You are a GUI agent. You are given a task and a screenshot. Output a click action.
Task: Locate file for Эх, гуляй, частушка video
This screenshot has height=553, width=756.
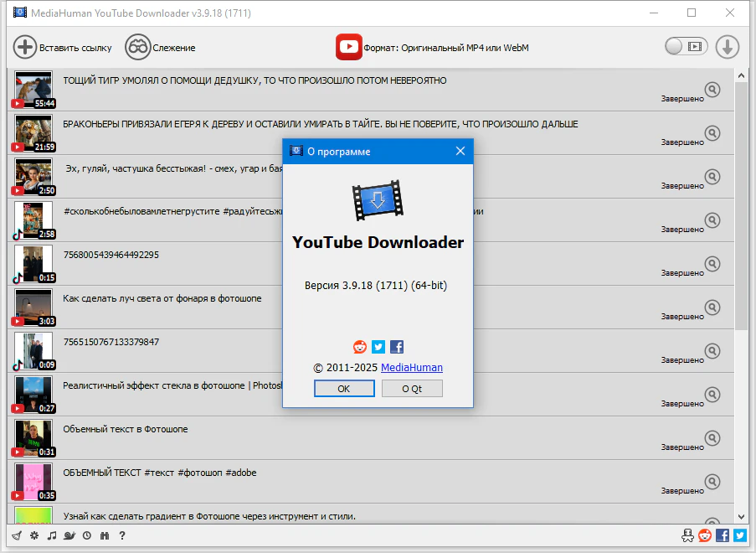point(712,177)
